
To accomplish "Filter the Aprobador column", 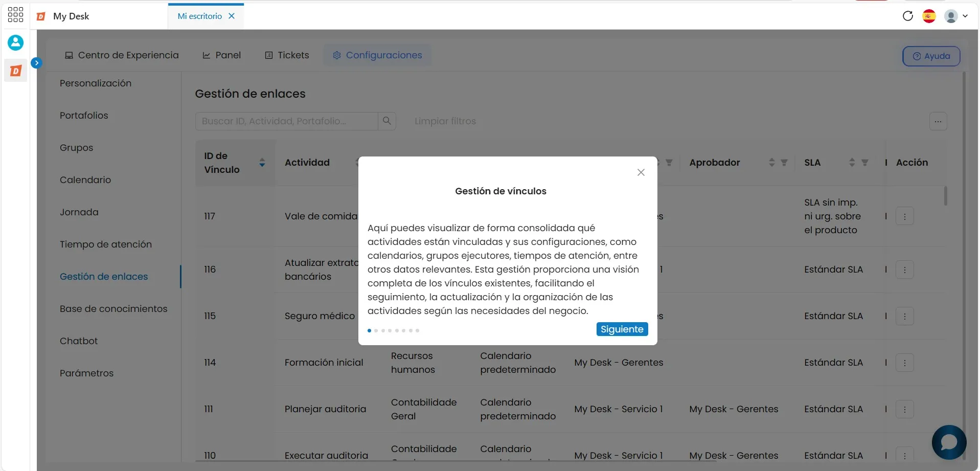I will tap(784, 163).
